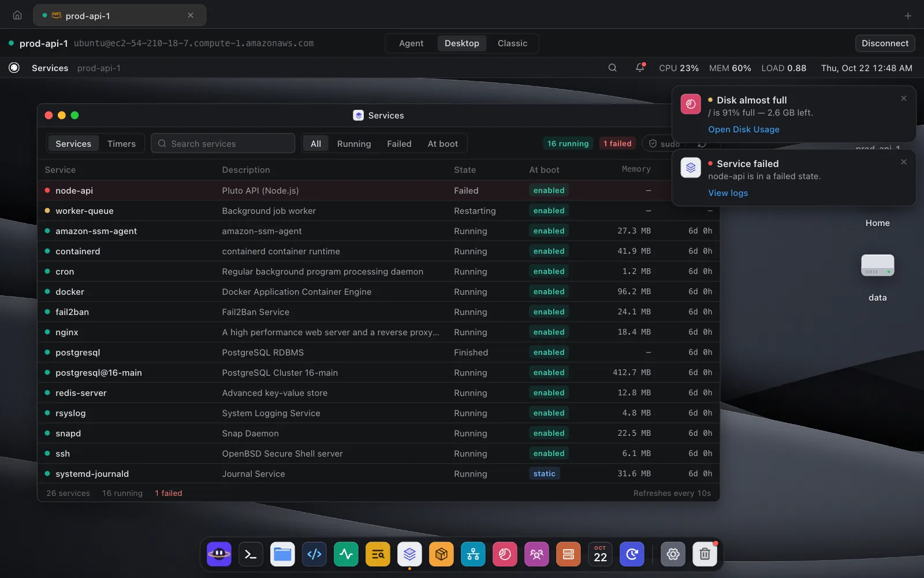This screenshot has height=578, width=924.
Task: Switch to Classic view mode
Action: coord(512,43)
